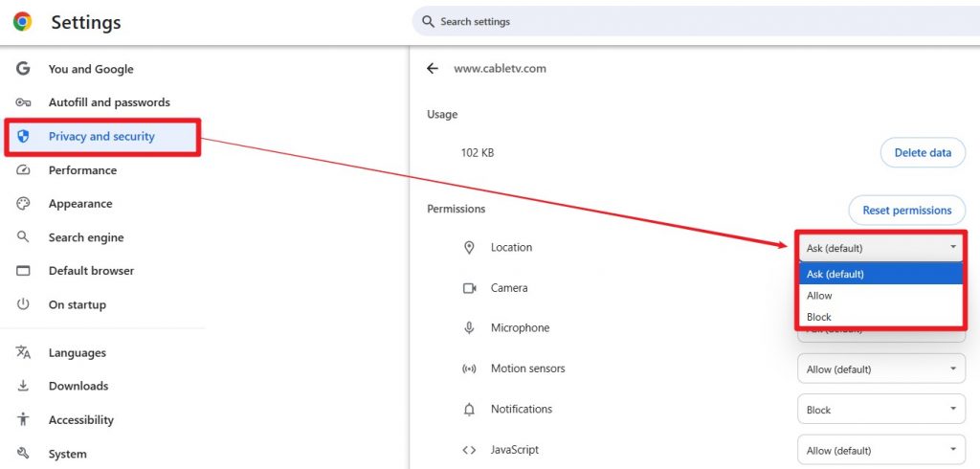Click the Languages translate icon
Viewport: 980px width, 469px height.
tap(23, 352)
